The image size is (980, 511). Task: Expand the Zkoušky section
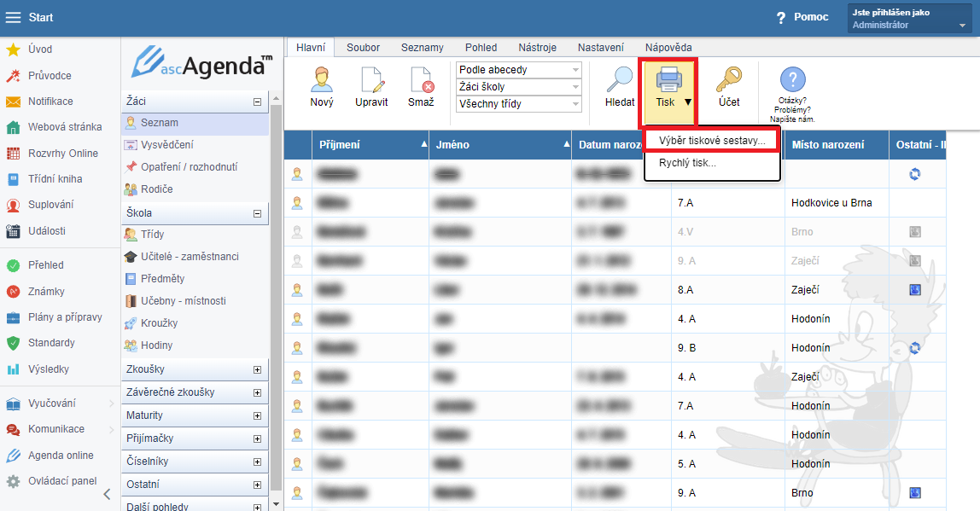[x=257, y=369]
